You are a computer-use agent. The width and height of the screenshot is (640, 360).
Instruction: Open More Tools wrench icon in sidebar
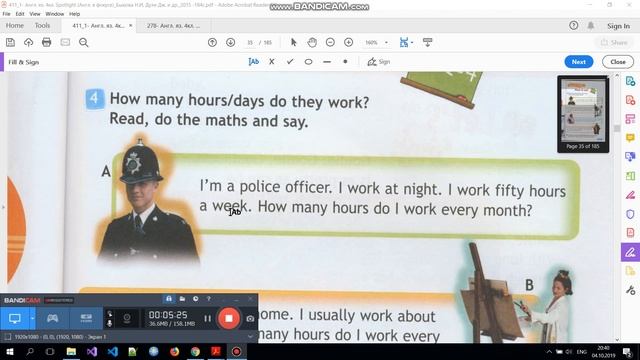630,290
